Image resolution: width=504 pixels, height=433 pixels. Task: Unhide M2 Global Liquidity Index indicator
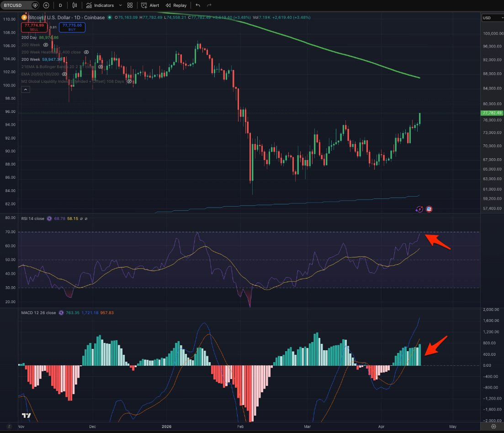(129, 81)
